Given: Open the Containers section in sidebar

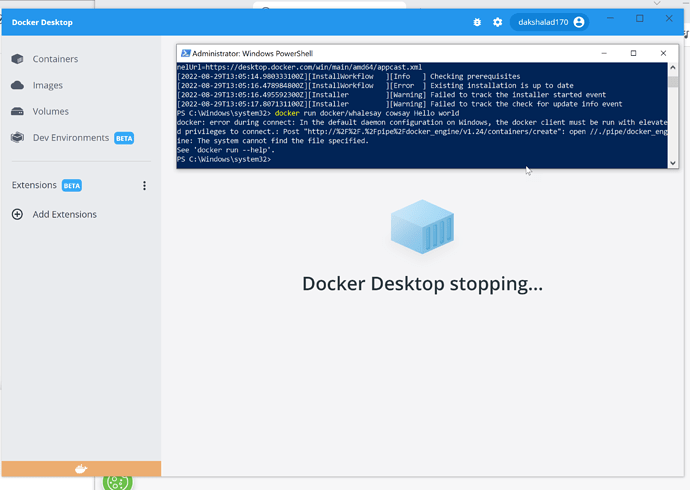Looking at the screenshot, I should (54, 59).
